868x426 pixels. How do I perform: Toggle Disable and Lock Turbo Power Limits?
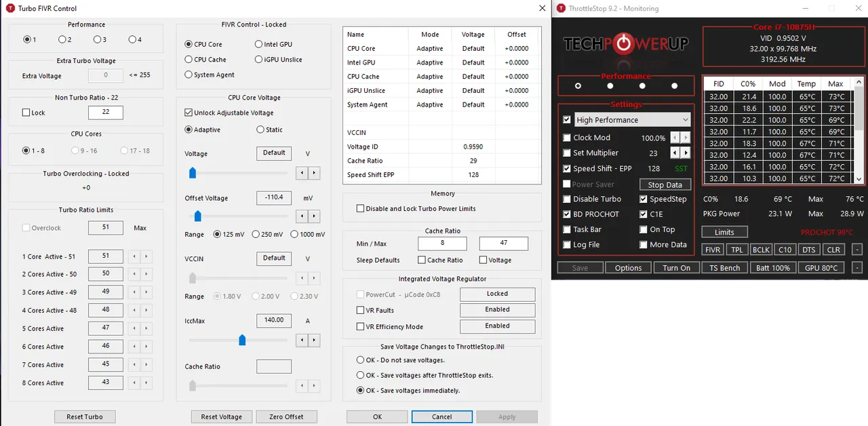[x=361, y=209]
